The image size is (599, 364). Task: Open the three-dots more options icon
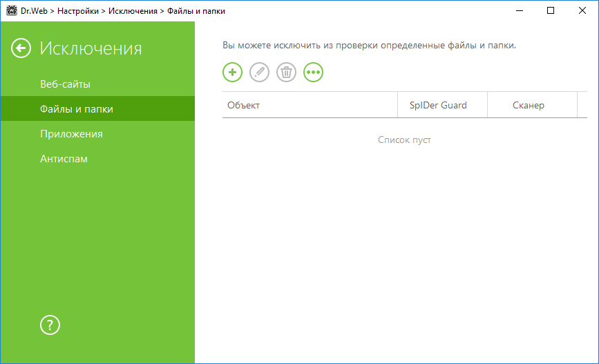pyautogui.click(x=313, y=73)
